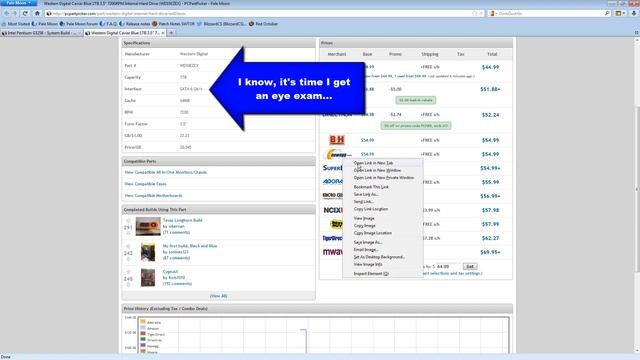This screenshot has width=640, height=360.
Task: Click the $44.99 total price link
Action: (490, 67)
